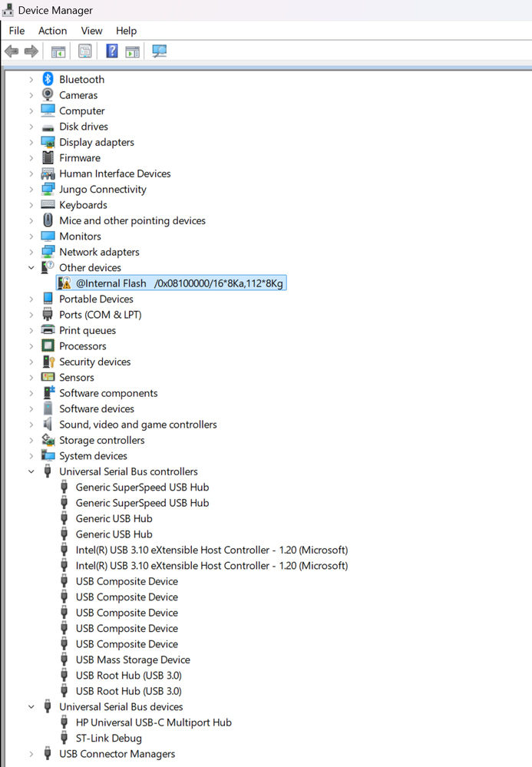Click the Security devices key icon
The width and height of the screenshot is (532, 767).
[x=48, y=362]
